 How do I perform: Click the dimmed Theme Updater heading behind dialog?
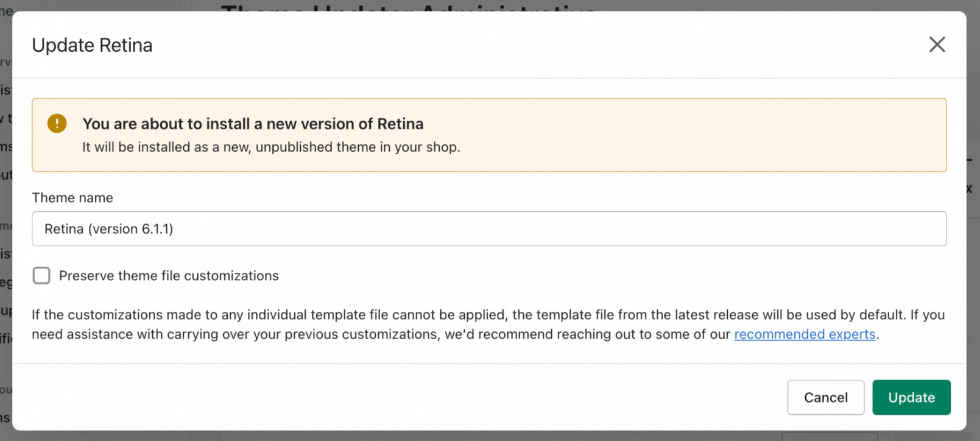coord(408,6)
